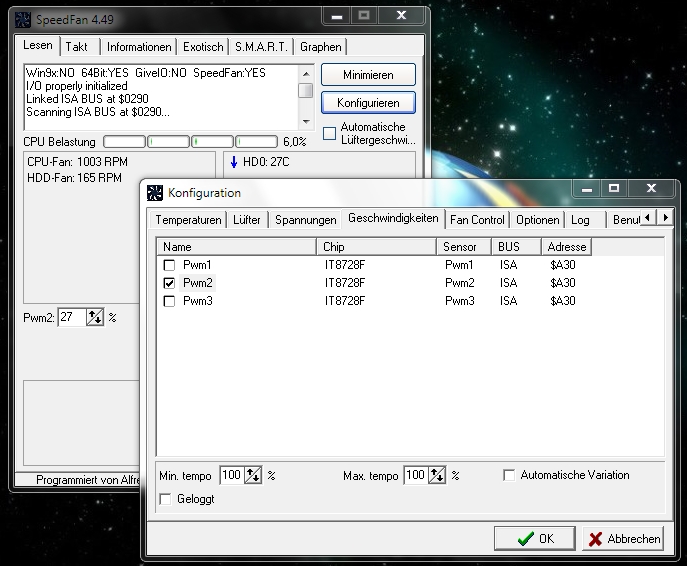Screen dimensions: 687x566
Task: Click the HD0: 27C temperature text
Action: 266,162
